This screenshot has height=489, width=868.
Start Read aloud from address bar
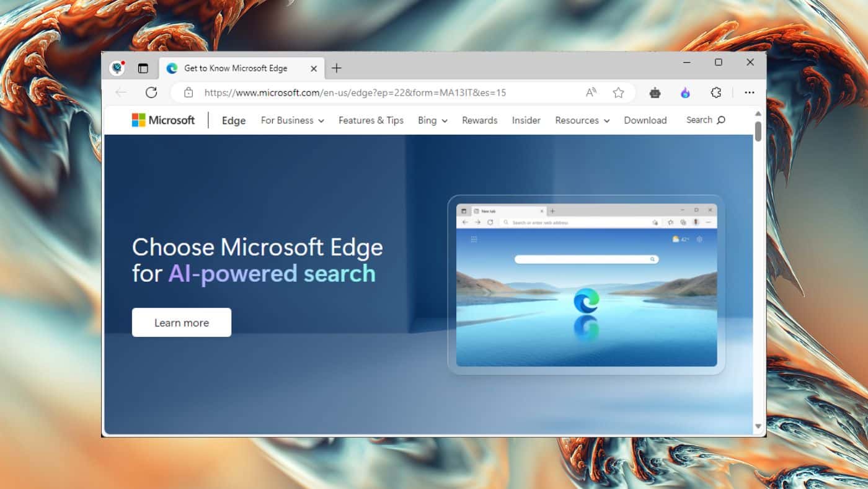(x=591, y=92)
